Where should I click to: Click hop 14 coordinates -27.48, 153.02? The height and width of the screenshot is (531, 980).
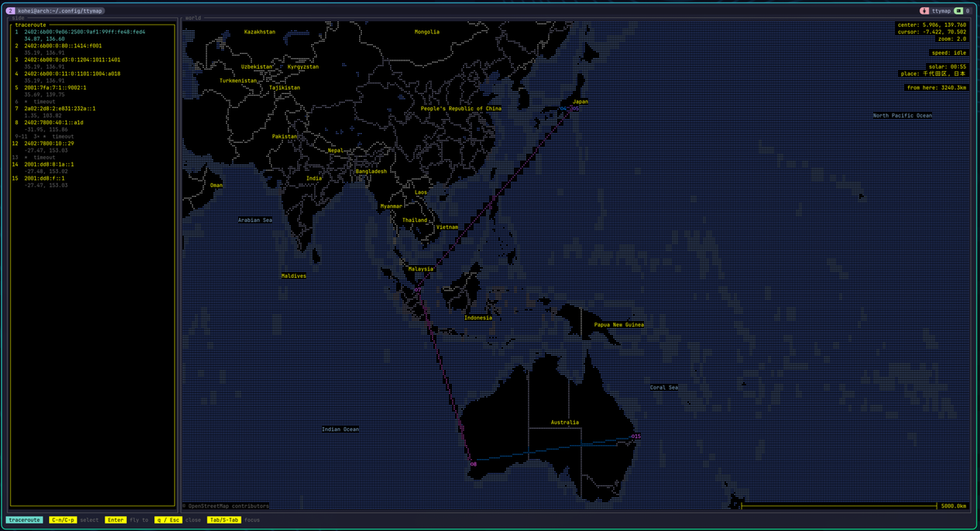(x=47, y=172)
